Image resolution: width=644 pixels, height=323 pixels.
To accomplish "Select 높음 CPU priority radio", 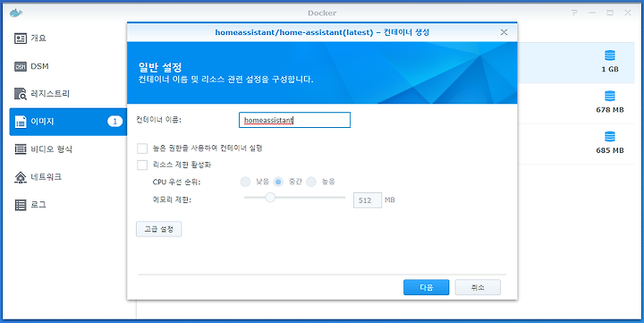I will (311, 182).
